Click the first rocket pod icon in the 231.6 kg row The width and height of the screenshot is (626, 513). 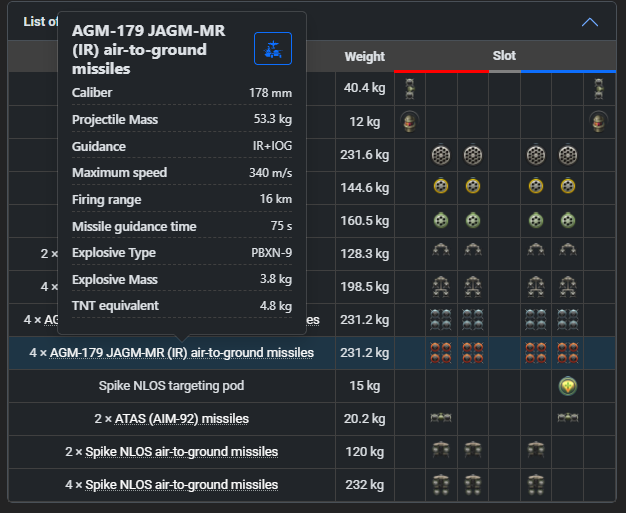coord(441,155)
